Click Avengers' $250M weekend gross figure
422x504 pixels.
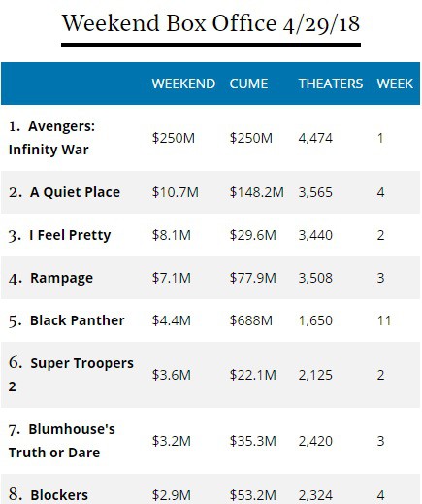(x=174, y=138)
